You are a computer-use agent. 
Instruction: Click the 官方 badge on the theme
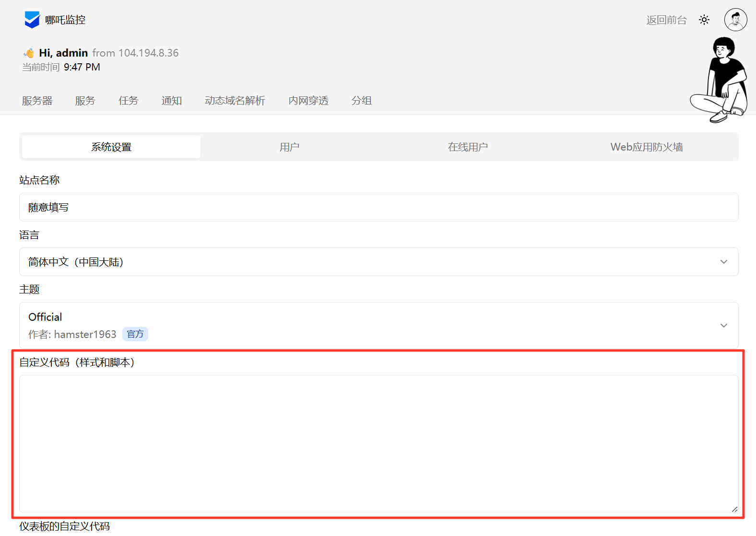tap(135, 334)
